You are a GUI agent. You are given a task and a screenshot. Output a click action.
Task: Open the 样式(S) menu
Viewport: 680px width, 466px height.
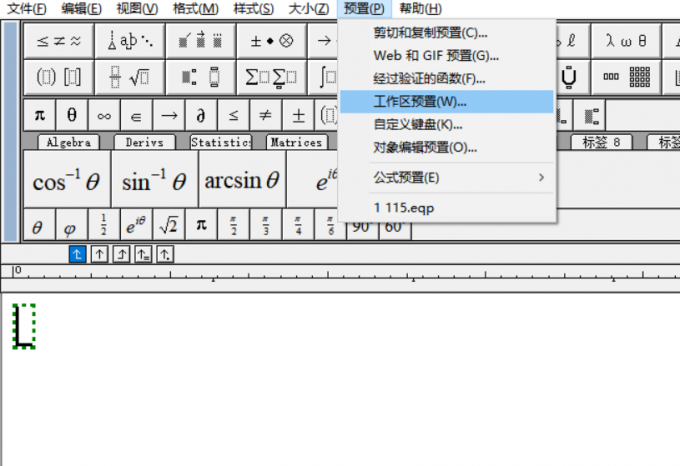(x=254, y=9)
